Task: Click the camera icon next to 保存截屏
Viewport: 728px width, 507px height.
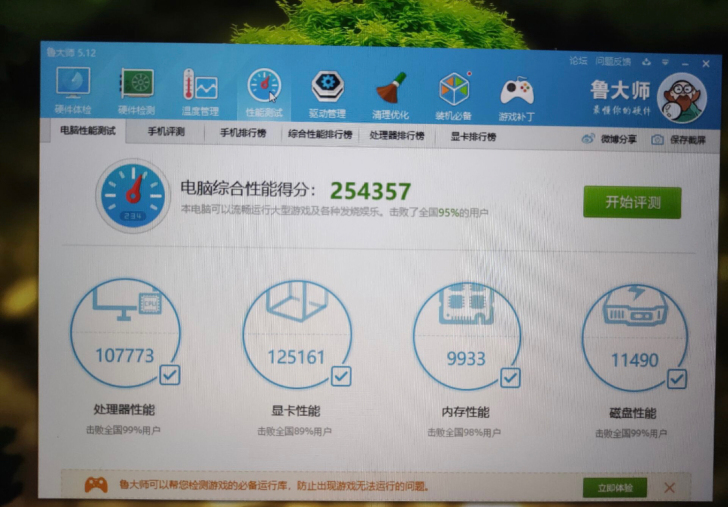Action: tap(657, 140)
